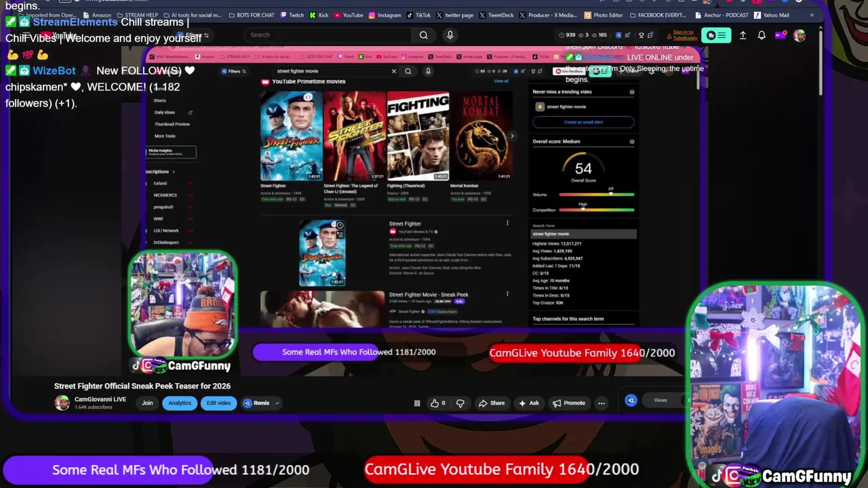Click the Share button

[x=492, y=403]
